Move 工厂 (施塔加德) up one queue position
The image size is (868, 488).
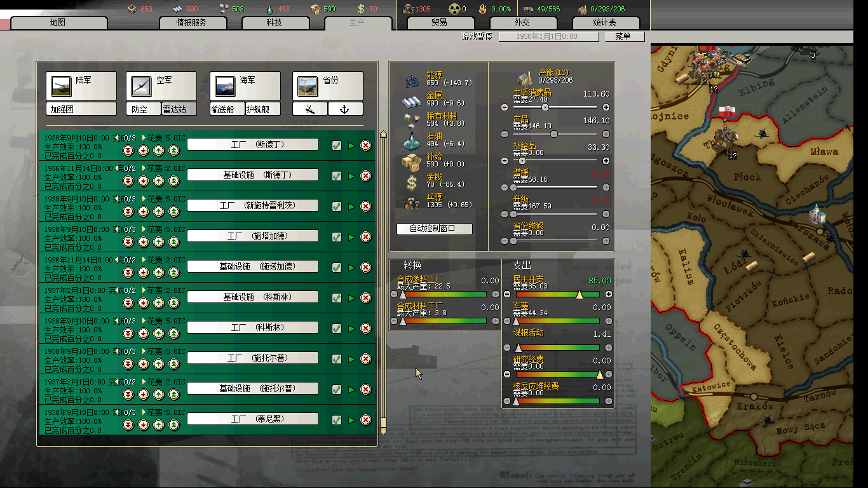click(159, 242)
